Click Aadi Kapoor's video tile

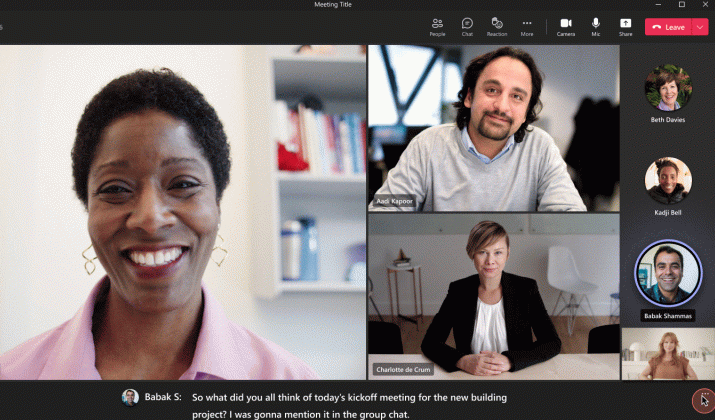pyautogui.click(x=494, y=128)
